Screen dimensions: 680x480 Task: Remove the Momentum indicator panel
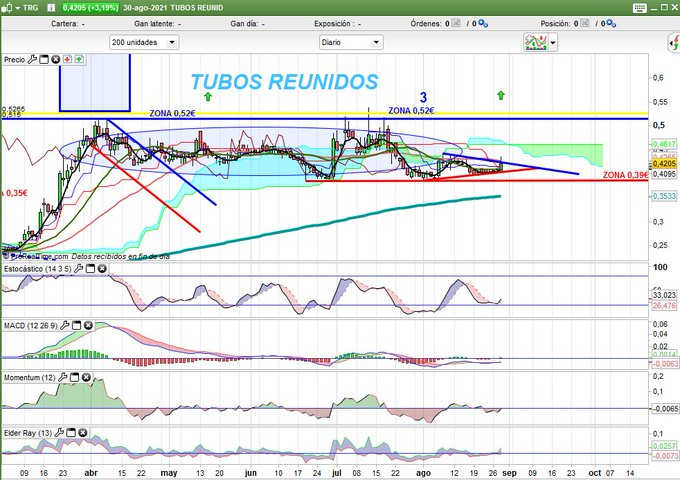86,377
